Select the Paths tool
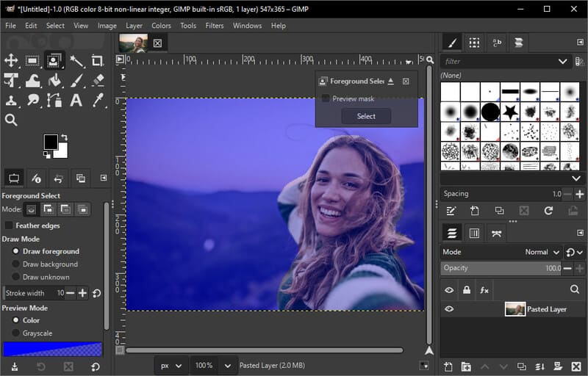Viewport: 588px width, 376px height. (x=54, y=101)
